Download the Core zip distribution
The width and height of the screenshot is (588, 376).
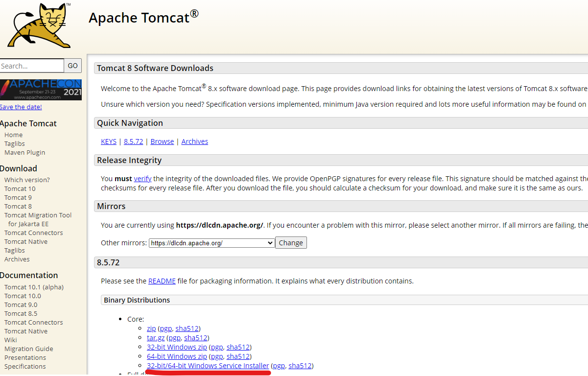151,329
